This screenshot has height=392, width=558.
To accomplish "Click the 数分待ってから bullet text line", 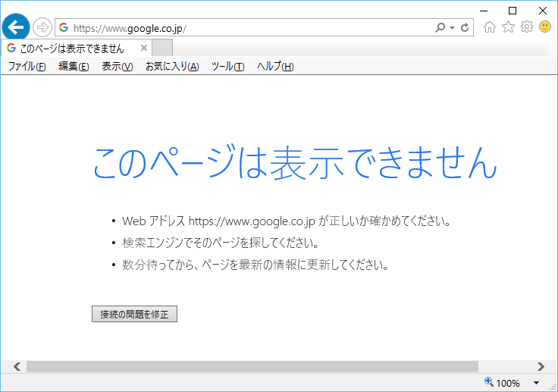I will coord(255,265).
